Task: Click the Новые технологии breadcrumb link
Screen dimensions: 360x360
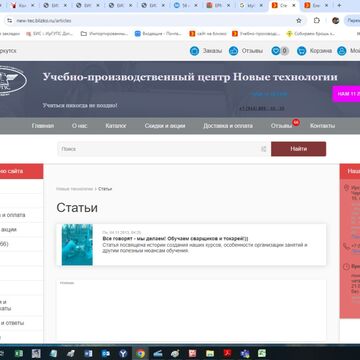Action: (74, 189)
